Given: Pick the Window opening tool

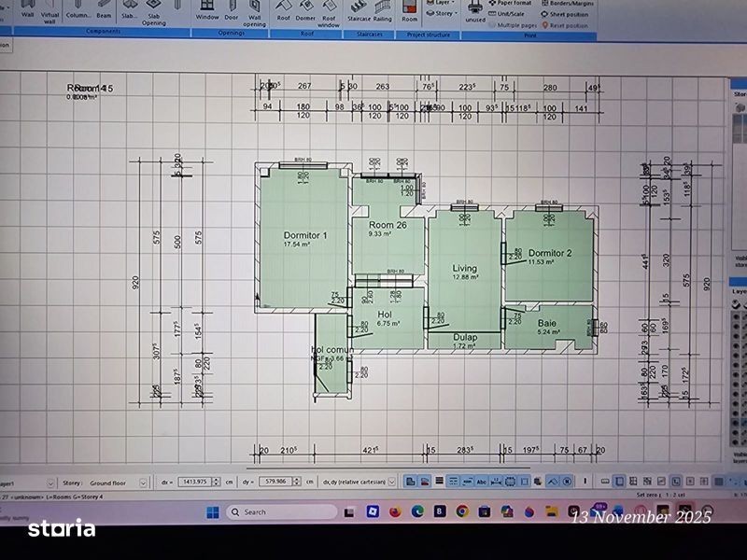Looking at the screenshot, I should click(207, 11).
